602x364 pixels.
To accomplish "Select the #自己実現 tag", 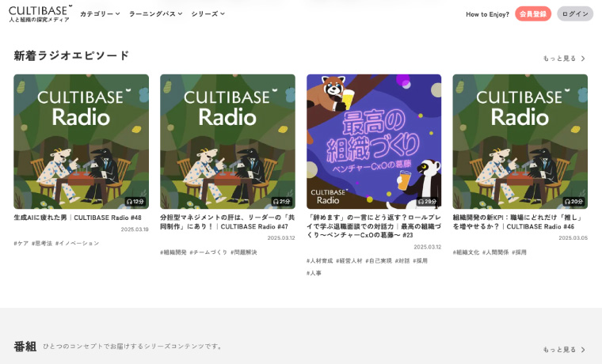I will coord(379,261).
